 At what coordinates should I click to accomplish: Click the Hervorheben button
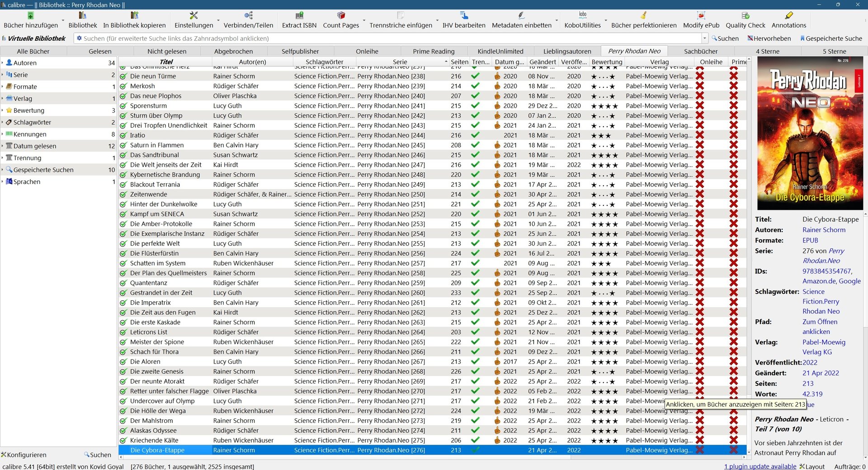(769, 38)
